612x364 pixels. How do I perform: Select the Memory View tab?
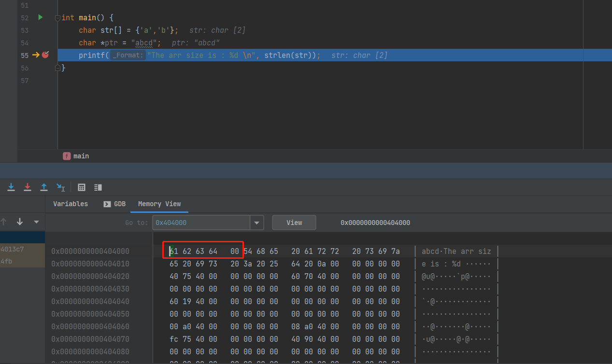[159, 204]
